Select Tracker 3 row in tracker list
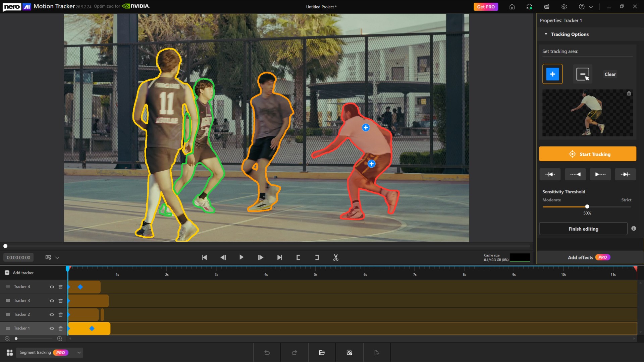Viewport: 644px width, 362px height. pos(22,301)
